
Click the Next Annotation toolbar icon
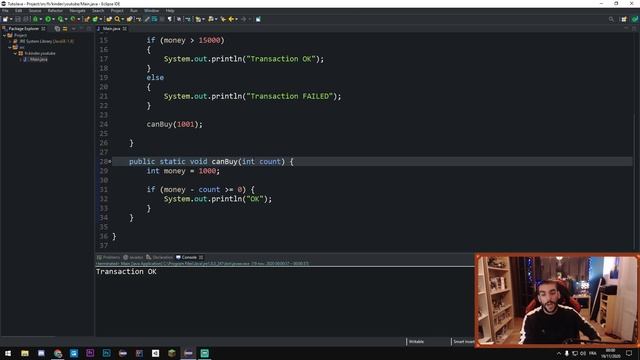click(198, 19)
